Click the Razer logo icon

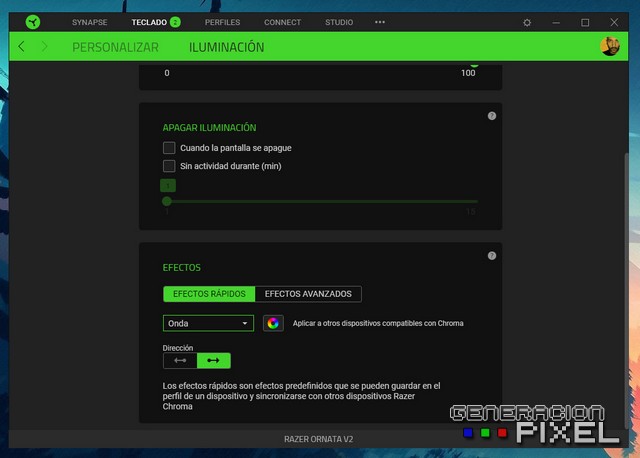click(x=33, y=22)
